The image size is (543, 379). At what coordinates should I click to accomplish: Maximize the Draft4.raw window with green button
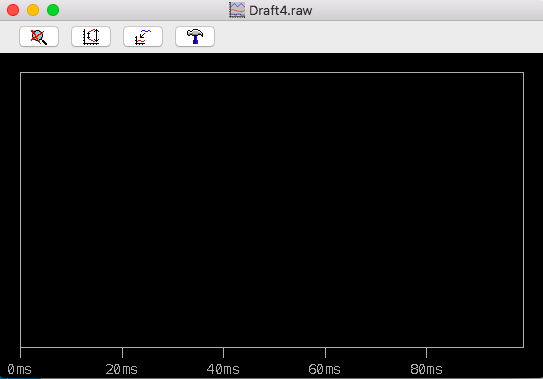[53, 10]
